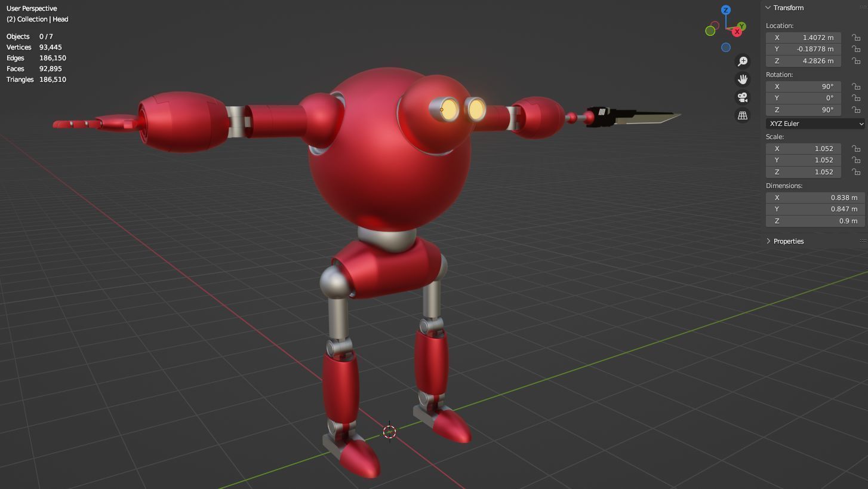Click the Dimensions X field 0.838 m
Image resolution: width=868 pixels, height=489 pixels.
point(815,198)
